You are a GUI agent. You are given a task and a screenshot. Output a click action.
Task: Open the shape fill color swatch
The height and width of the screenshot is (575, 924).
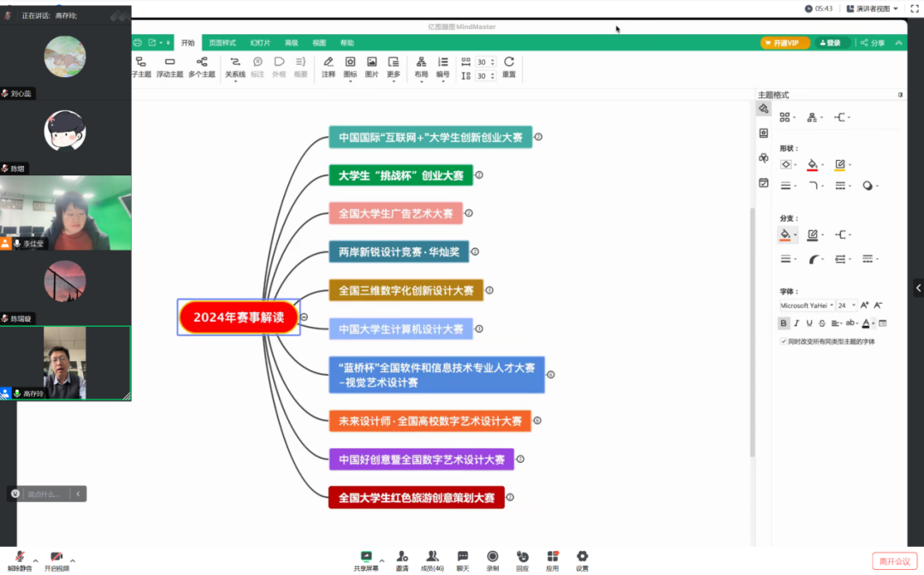tap(813, 164)
